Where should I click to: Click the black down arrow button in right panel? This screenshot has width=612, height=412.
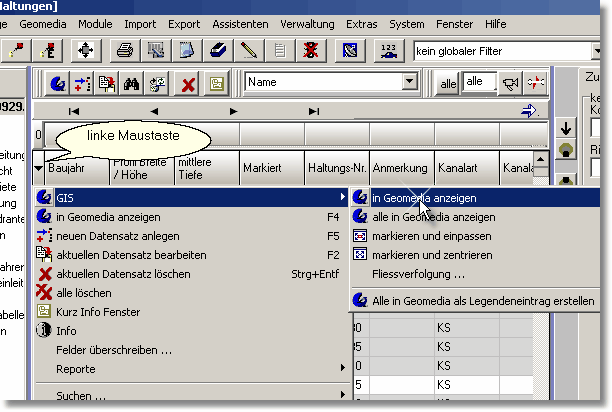566,128
